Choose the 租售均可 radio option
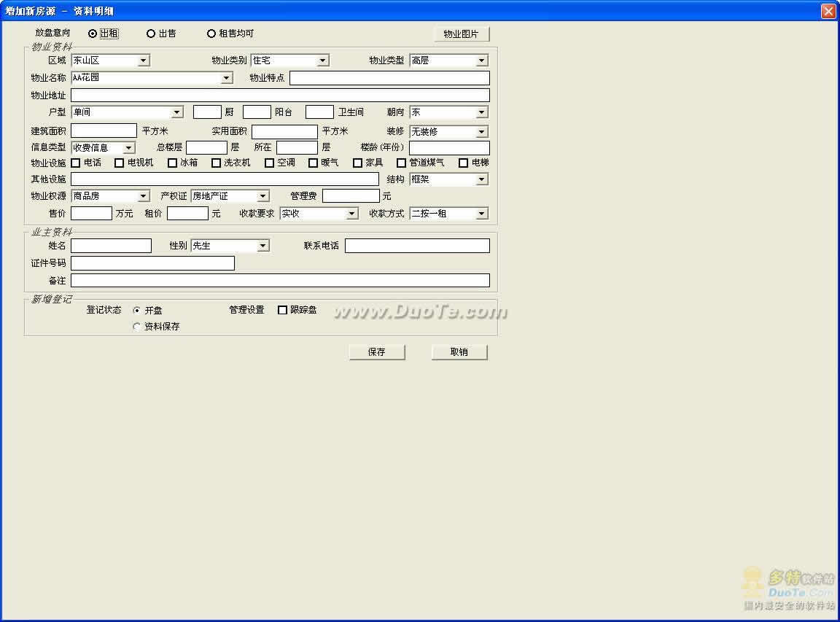This screenshot has height=622, width=840. [x=211, y=34]
